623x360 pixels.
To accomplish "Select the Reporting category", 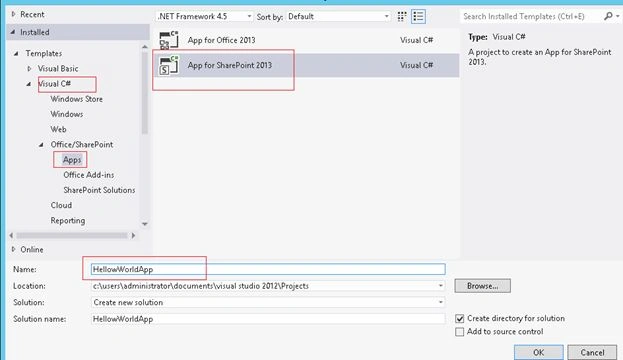I will (68, 221).
